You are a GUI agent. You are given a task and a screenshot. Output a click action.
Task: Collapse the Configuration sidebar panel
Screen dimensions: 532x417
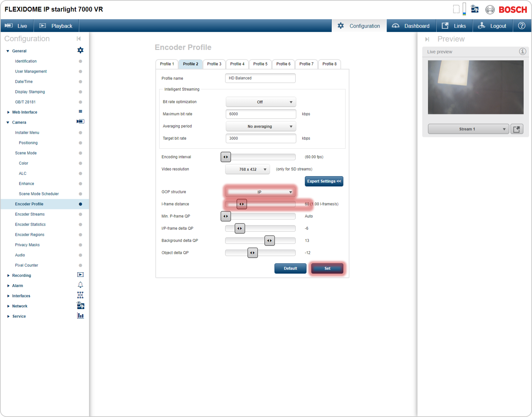pos(79,39)
